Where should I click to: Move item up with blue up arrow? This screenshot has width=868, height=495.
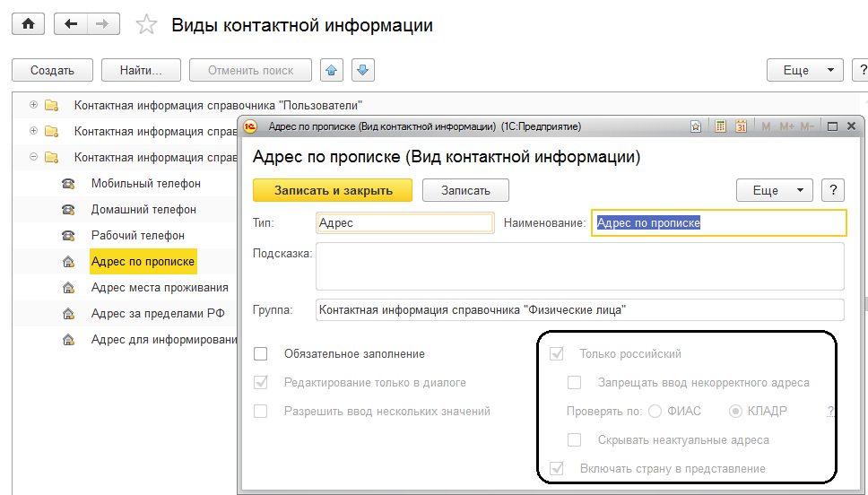pyautogui.click(x=332, y=70)
